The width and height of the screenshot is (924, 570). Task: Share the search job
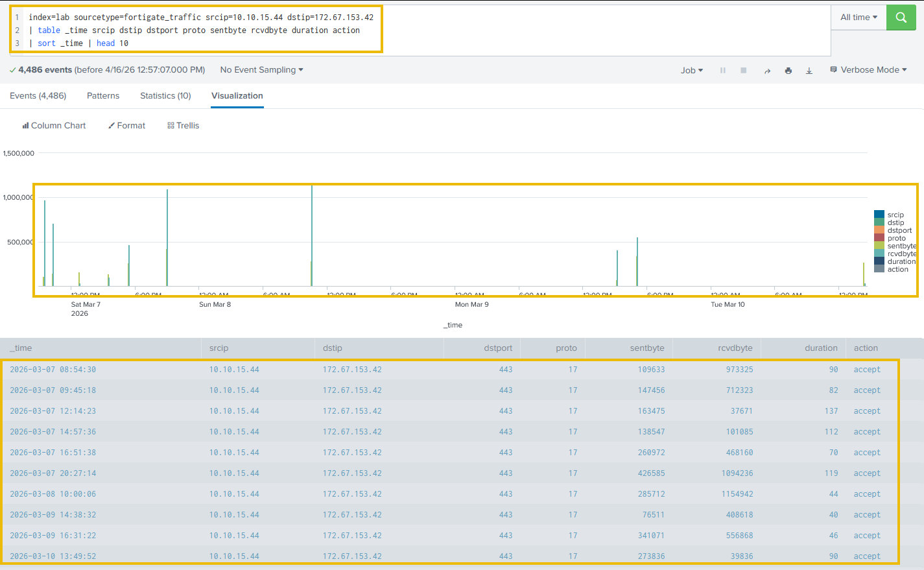tap(767, 71)
